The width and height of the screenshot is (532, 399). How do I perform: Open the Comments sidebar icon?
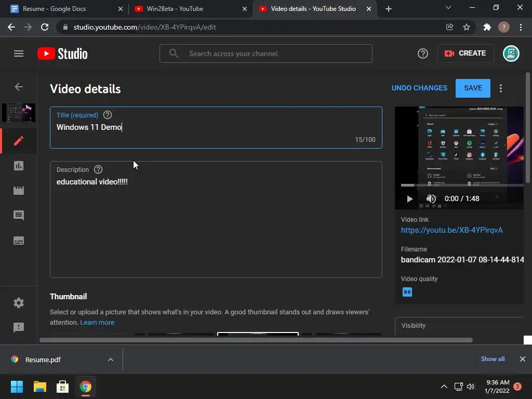click(19, 216)
